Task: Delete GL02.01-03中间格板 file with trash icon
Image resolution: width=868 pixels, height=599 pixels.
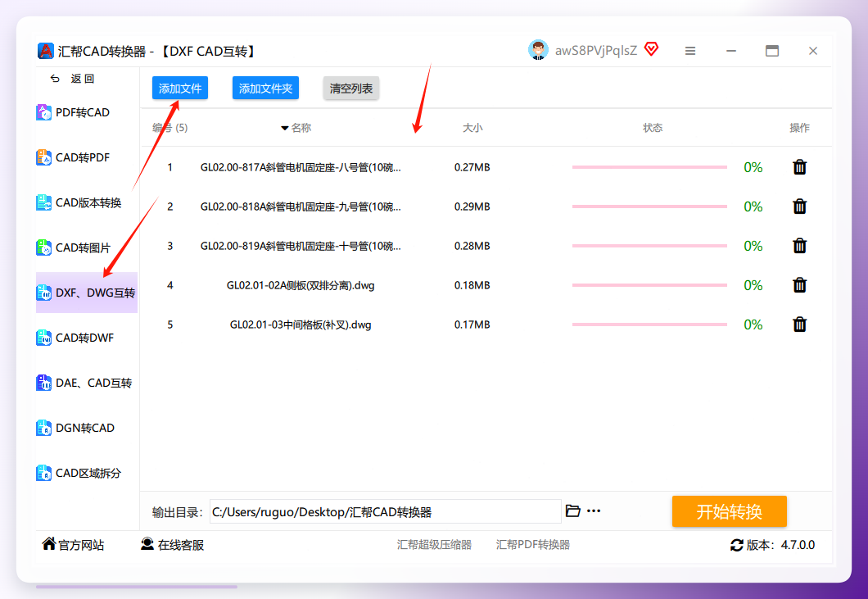Action: click(799, 324)
